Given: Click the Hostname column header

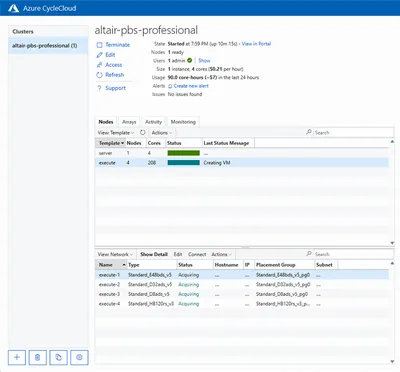Looking at the screenshot, I should tap(228, 265).
